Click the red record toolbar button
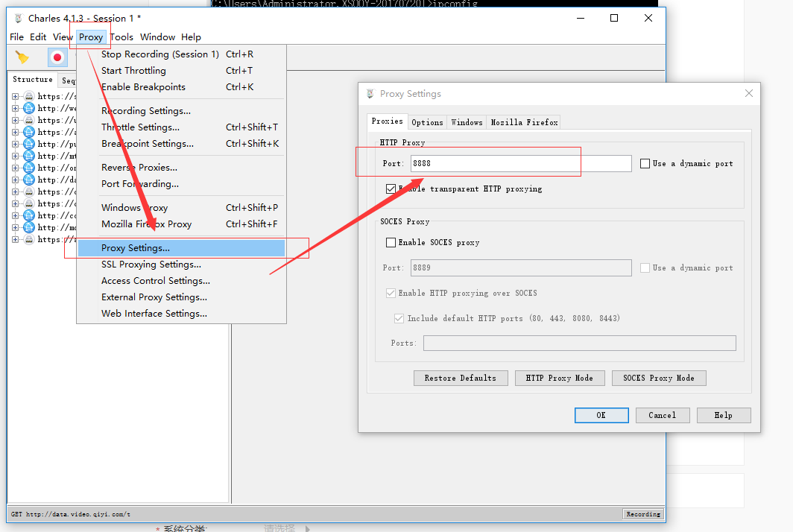 [57, 57]
